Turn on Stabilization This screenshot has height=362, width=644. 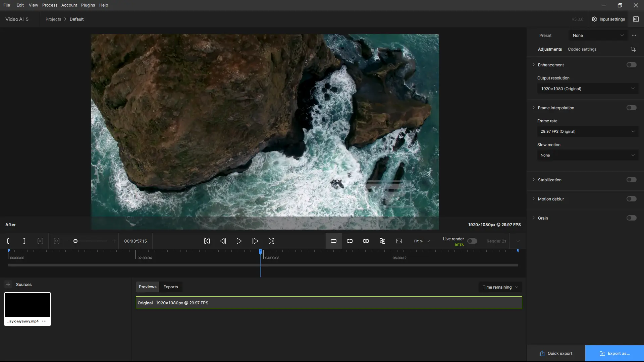[631, 180]
